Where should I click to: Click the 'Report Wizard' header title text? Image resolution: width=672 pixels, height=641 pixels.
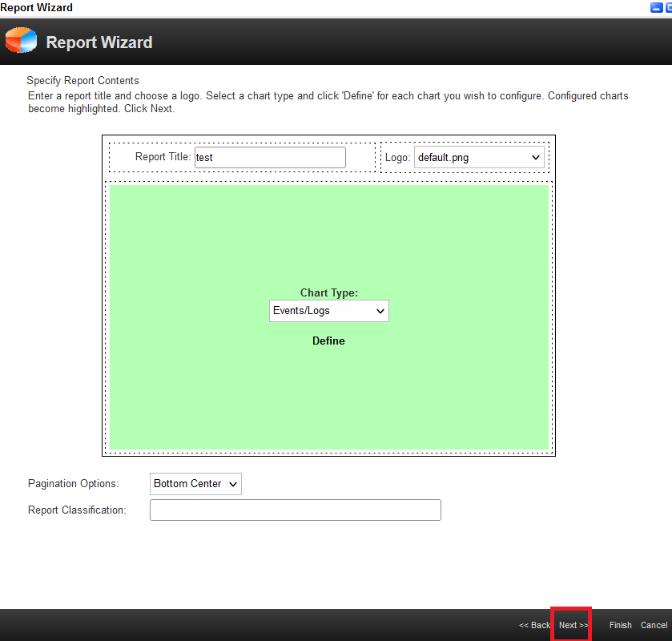pyautogui.click(x=99, y=42)
